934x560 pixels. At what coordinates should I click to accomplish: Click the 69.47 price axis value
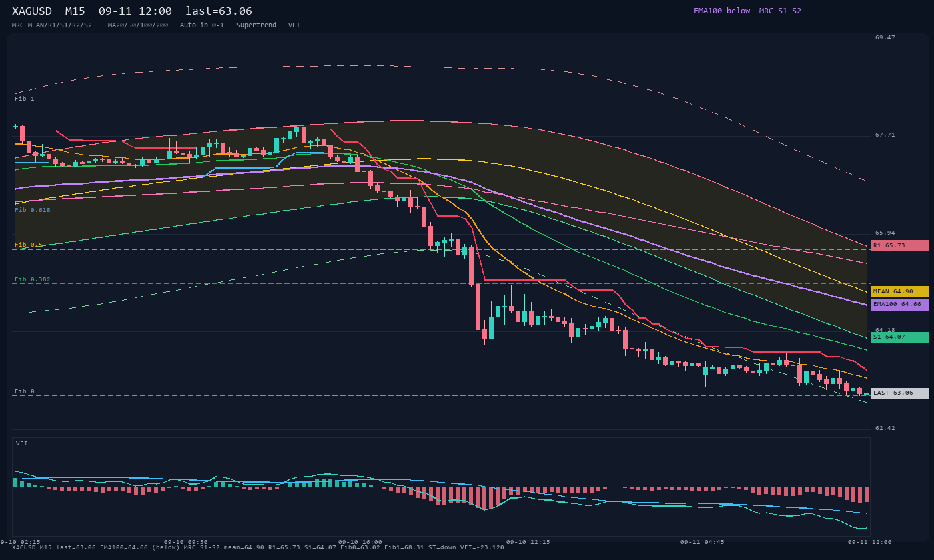pyautogui.click(x=885, y=37)
